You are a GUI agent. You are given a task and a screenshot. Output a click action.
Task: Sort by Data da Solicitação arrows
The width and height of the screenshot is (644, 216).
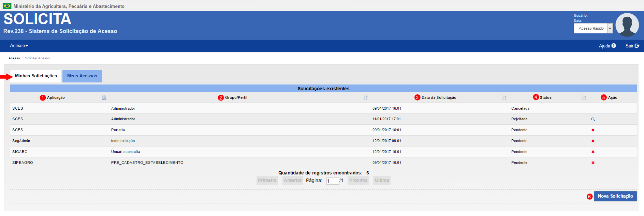tap(504, 98)
